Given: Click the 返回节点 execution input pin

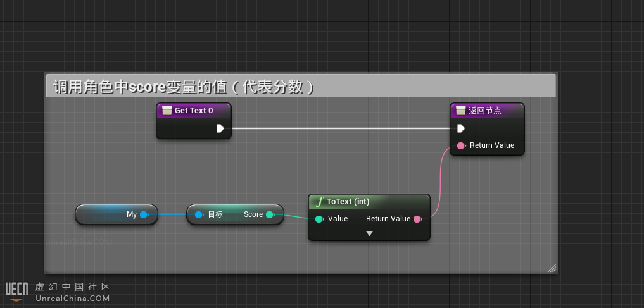Looking at the screenshot, I should 461,128.
